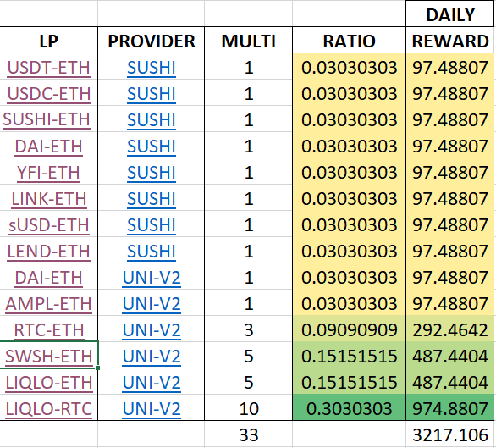
Task: Open the LIQLO-ETH LP link
Action: tap(49, 383)
